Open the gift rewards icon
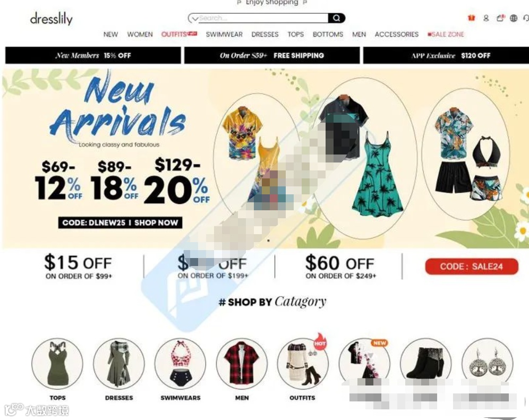 [x=471, y=18]
